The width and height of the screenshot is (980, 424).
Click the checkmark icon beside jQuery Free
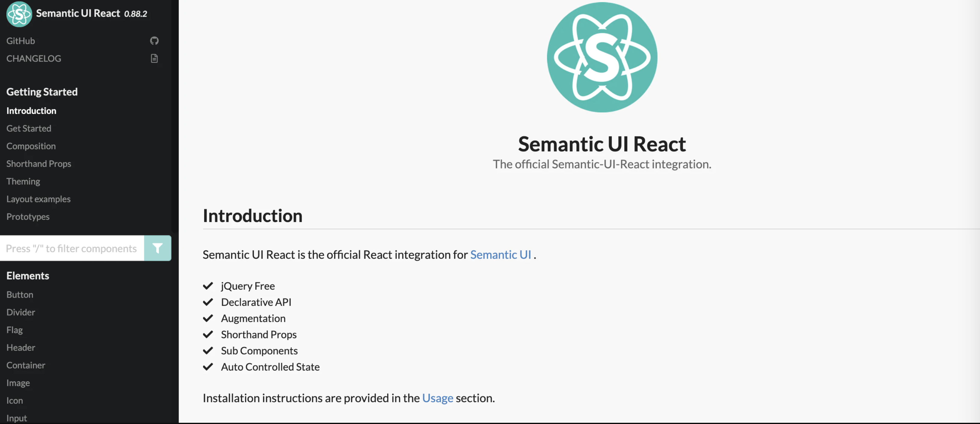[208, 285]
